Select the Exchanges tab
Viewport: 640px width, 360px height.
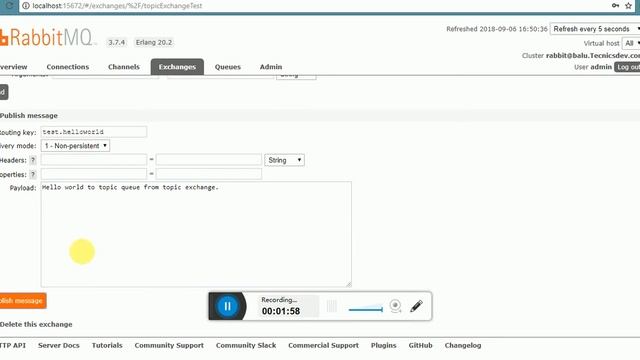[177, 67]
